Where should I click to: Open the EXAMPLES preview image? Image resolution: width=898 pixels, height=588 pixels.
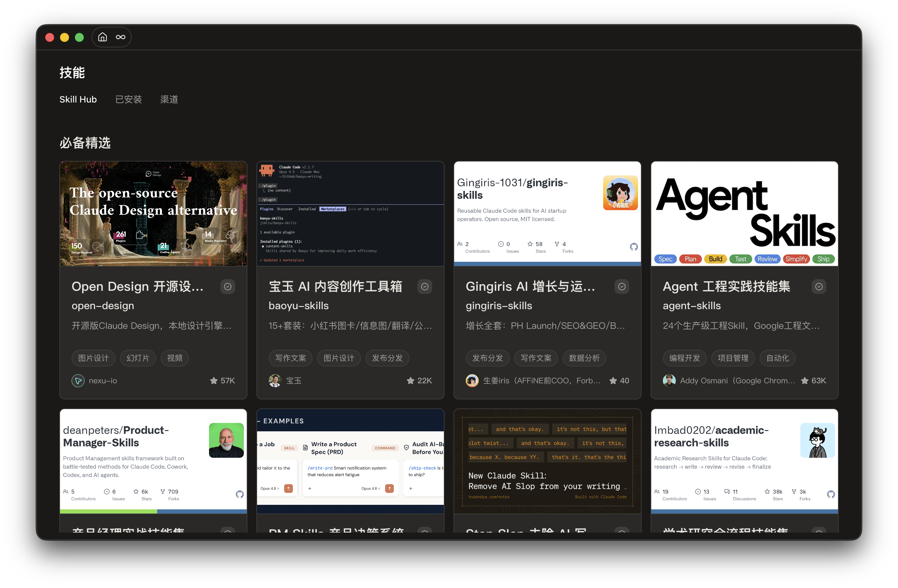click(x=350, y=461)
